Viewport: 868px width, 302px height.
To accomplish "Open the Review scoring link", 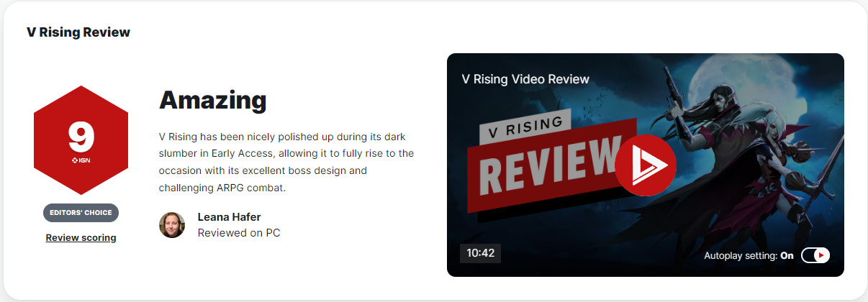I will click(x=81, y=237).
